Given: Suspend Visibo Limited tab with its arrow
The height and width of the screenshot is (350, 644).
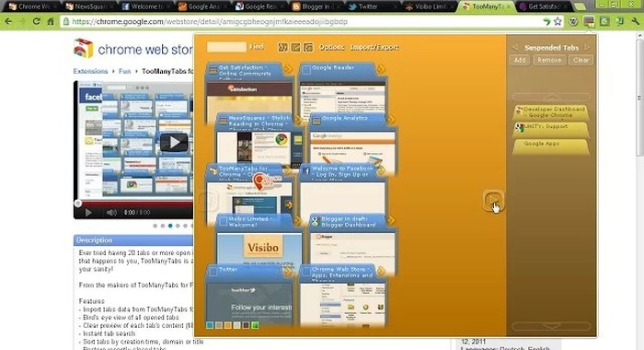Looking at the screenshot, I should click(298, 221).
